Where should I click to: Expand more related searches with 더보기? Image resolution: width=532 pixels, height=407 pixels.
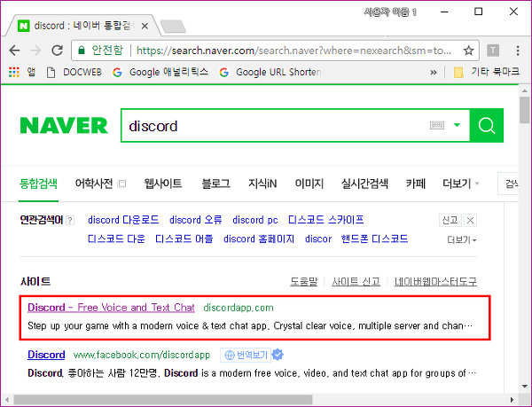coord(461,239)
